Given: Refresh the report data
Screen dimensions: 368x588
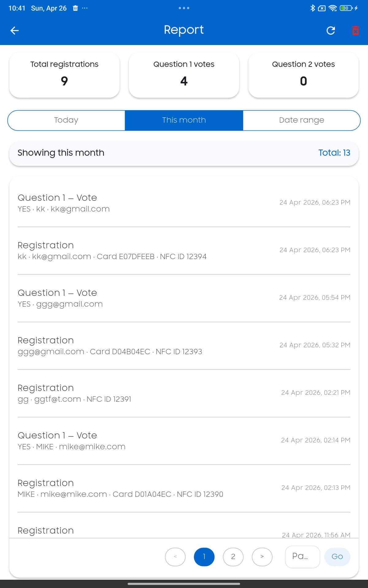Looking at the screenshot, I should tap(331, 30).
